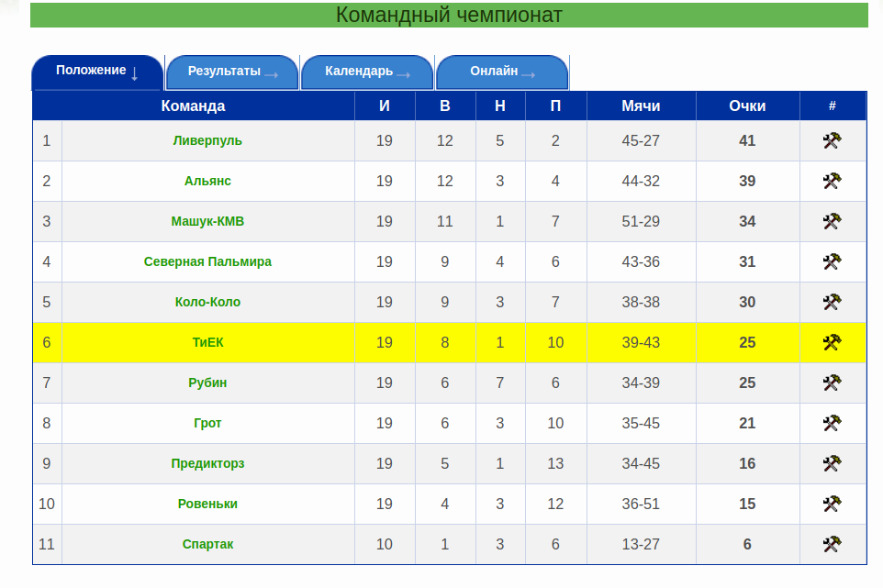
Task: Open the Северная Пальмира team link
Action: click(x=207, y=262)
